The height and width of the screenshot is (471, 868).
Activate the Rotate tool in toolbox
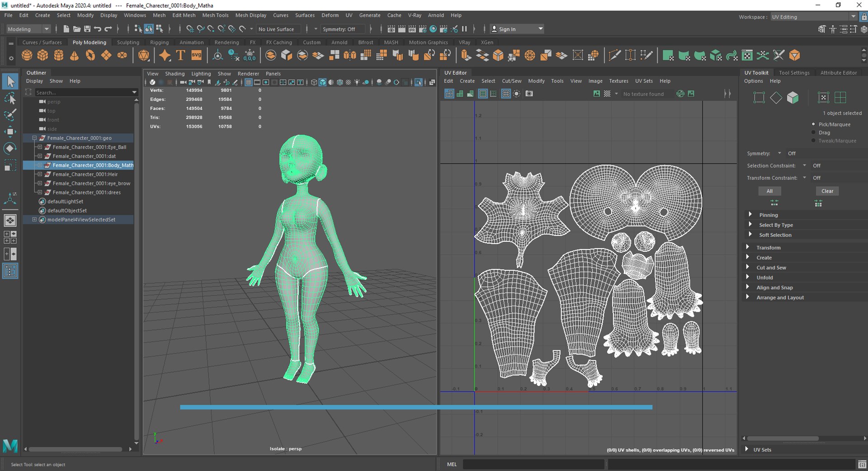[x=10, y=148]
